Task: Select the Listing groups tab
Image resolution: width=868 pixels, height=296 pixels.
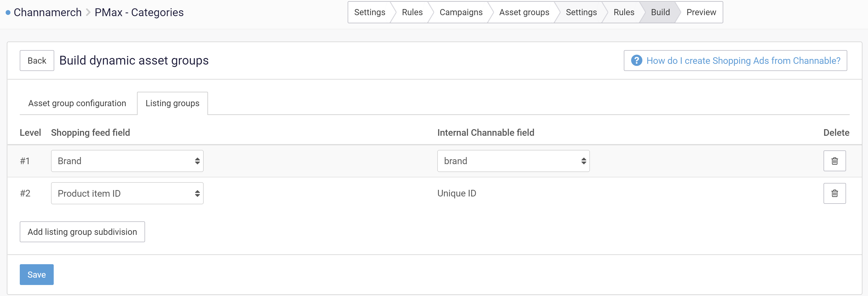Action: coord(173,103)
